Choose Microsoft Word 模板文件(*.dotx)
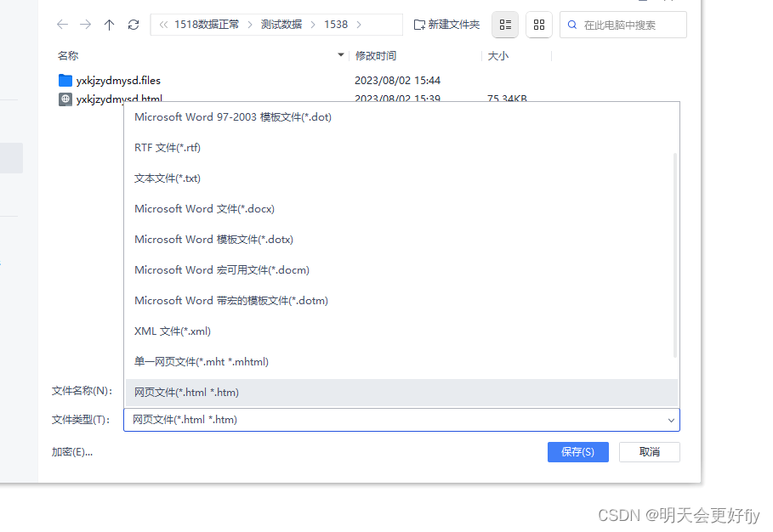Image resolution: width=773 pixels, height=532 pixels. click(401, 240)
